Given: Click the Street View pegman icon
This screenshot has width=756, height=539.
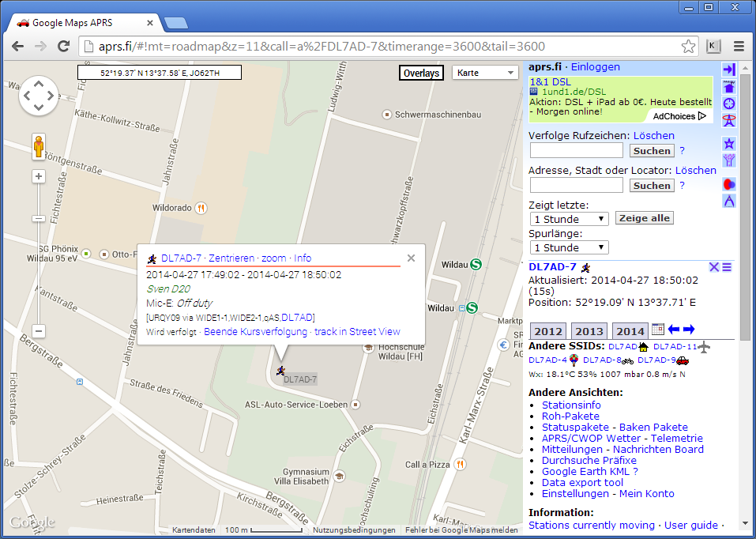Looking at the screenshot, I should click(39, 146).
